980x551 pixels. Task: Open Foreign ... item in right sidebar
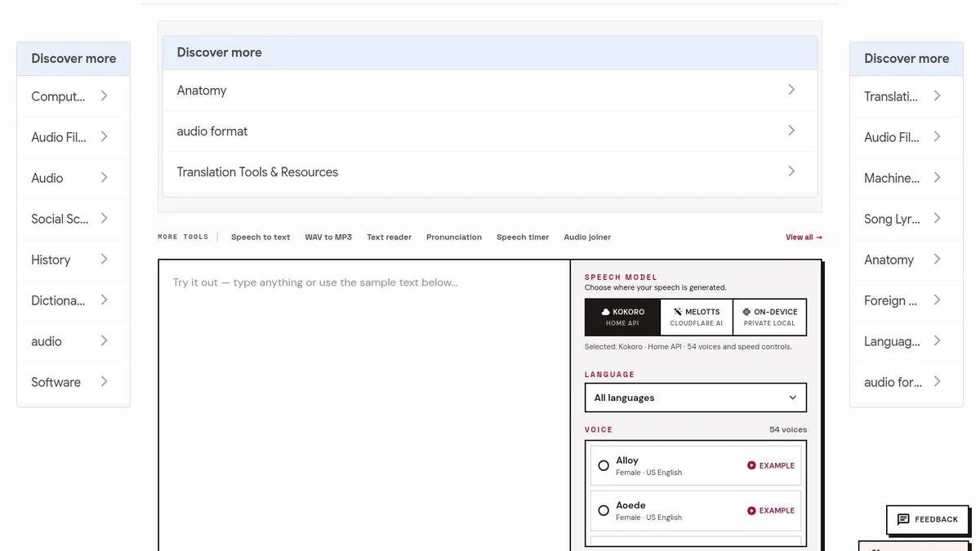pyautogui.click(x=906, y=300)
